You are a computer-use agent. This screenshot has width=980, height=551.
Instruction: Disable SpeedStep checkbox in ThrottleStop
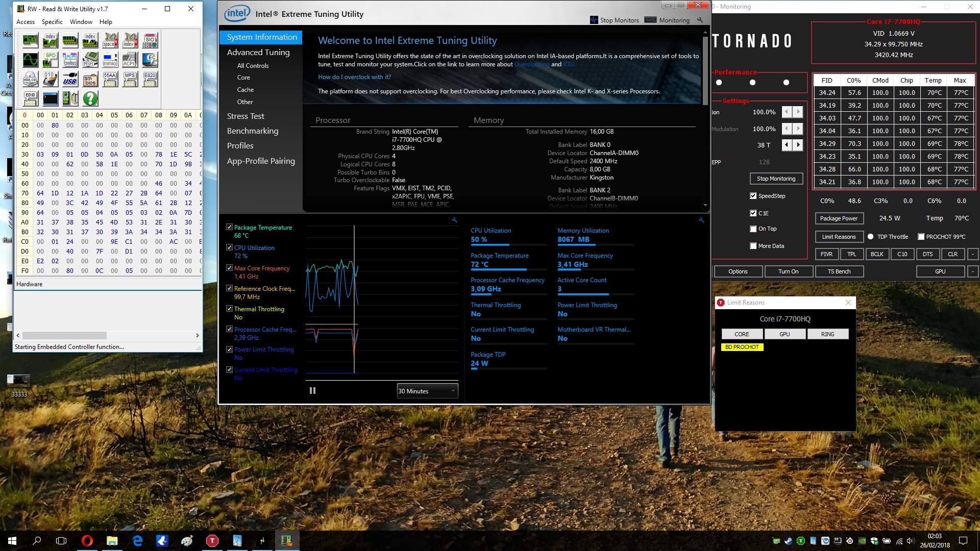753,196
